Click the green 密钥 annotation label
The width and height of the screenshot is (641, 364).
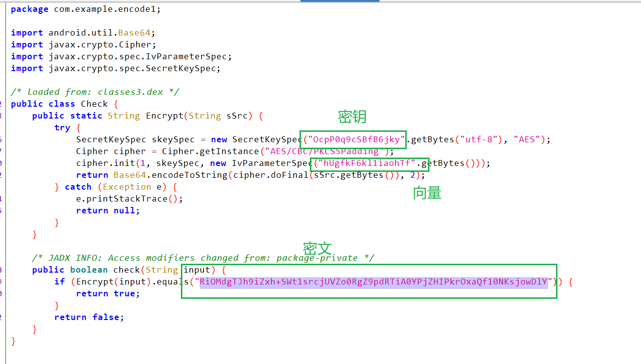click(x=352, y=117)
